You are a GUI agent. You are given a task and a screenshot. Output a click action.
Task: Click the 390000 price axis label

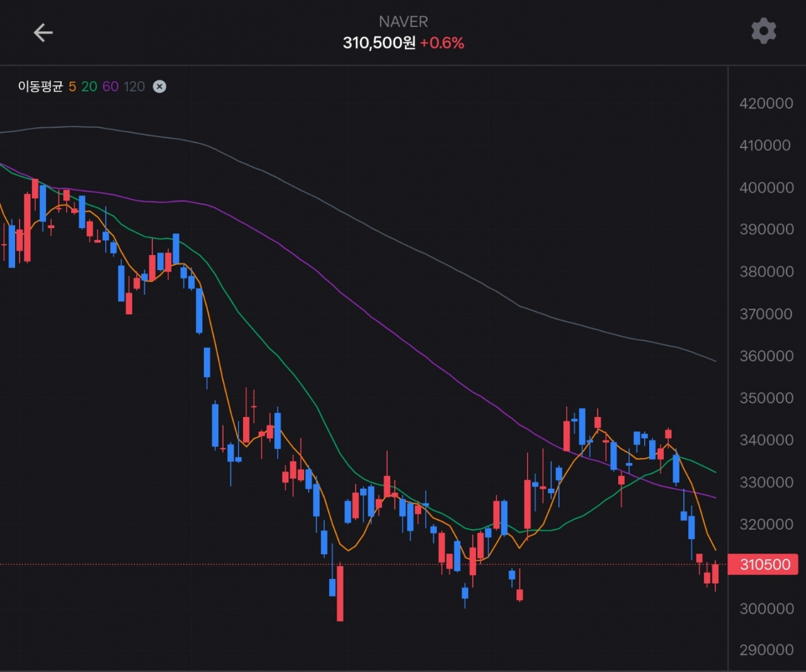766,229
